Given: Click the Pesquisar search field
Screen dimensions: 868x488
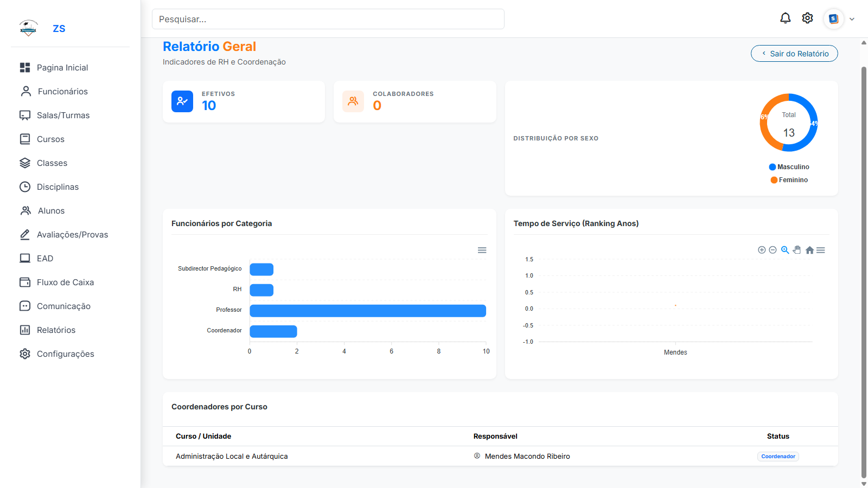Looking at the screenshot, I should click(x=328, y=19).
